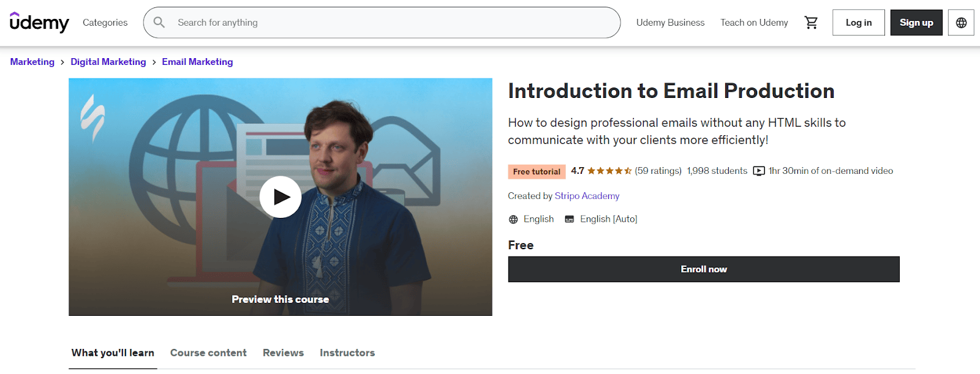Click the language globe icon in header

tap(960, 22)
